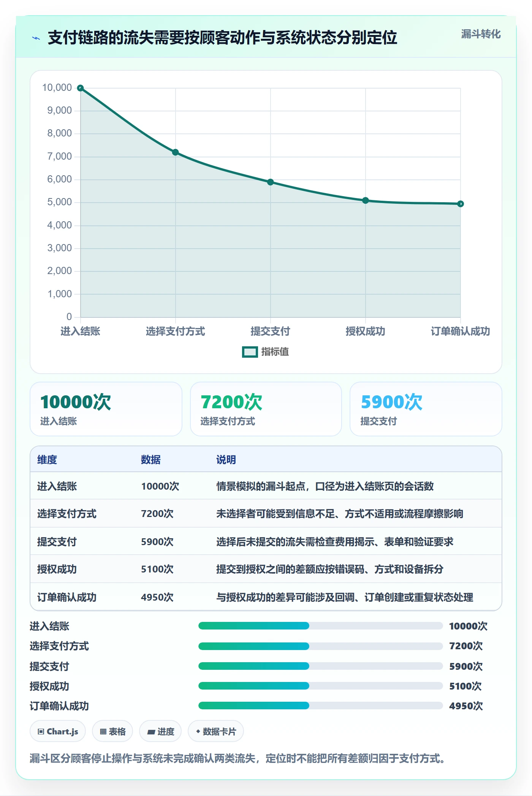Select the 7200次 选择支付方式 data card
Image resolution: width=532 pixels, height=796 pixels.
point(266,409)
